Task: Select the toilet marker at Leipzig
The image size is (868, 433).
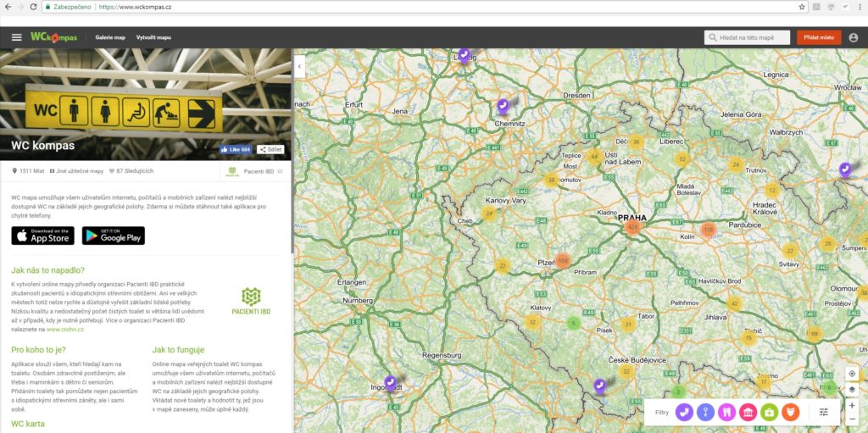Action: [464, 55]
